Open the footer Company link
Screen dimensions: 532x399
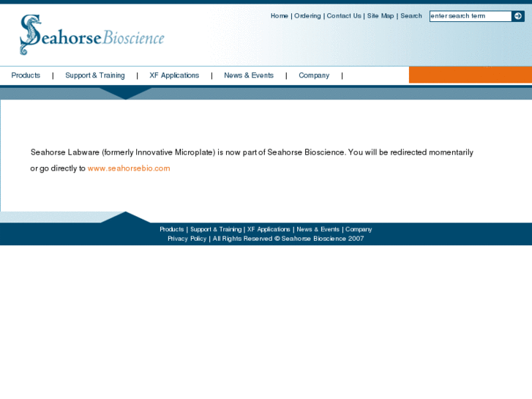[x=359, y=230]
